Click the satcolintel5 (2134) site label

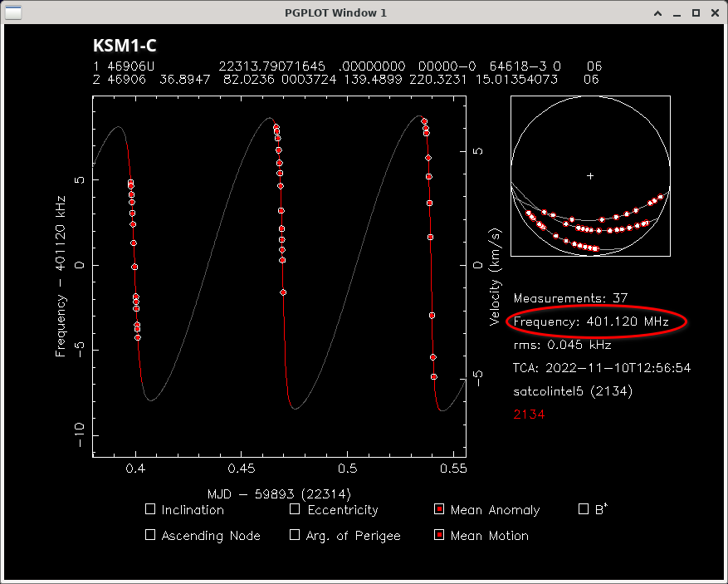pyautogui.click(x=573, y=391)
